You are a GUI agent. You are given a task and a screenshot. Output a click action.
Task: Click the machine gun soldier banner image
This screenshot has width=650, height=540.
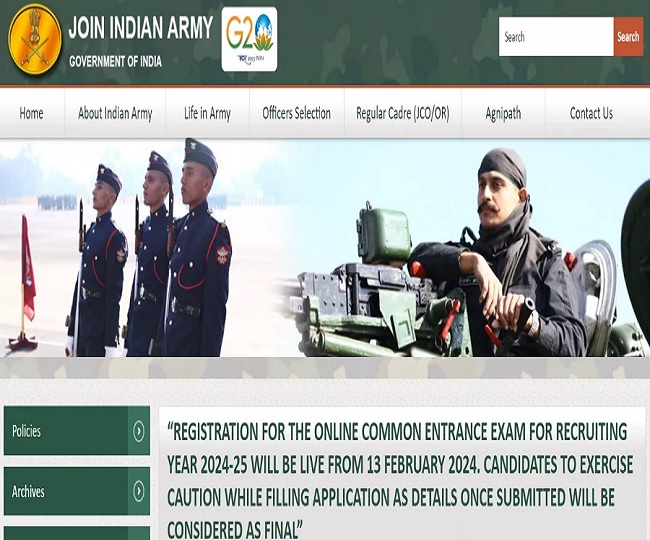[470, 248]
